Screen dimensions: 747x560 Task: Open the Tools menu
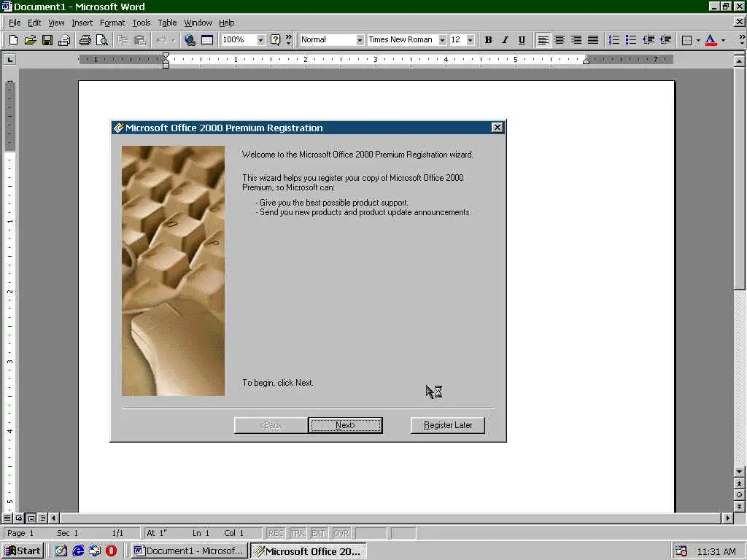point(141,23)
